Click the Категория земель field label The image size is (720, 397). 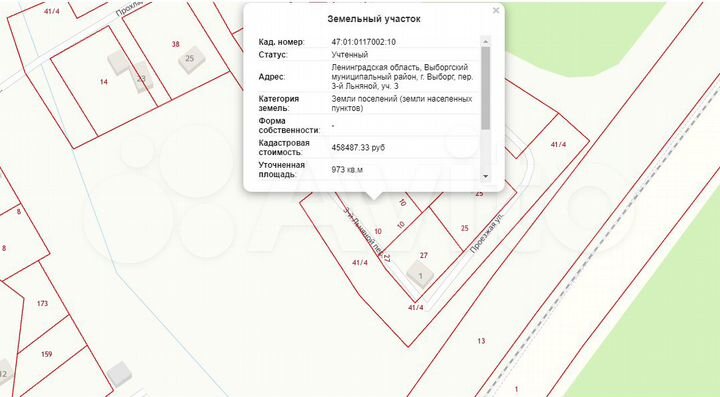pyautogui.click(x=279, y=103)
